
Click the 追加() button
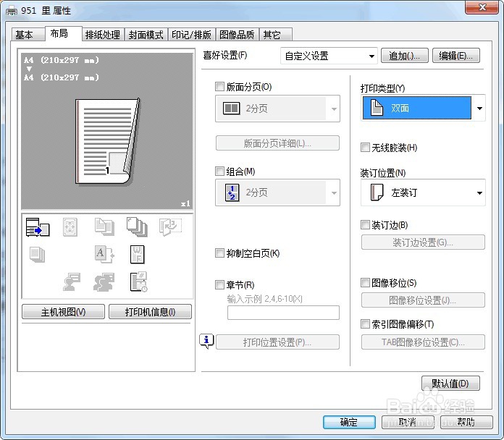(x=404, y=56)
